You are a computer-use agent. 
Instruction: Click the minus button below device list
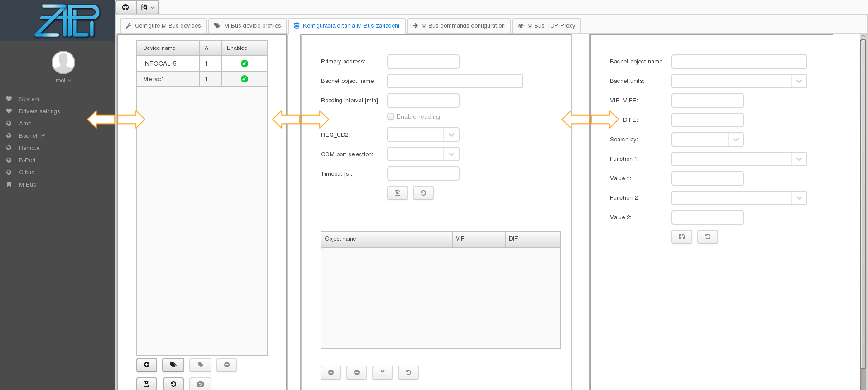click(227, 365)
